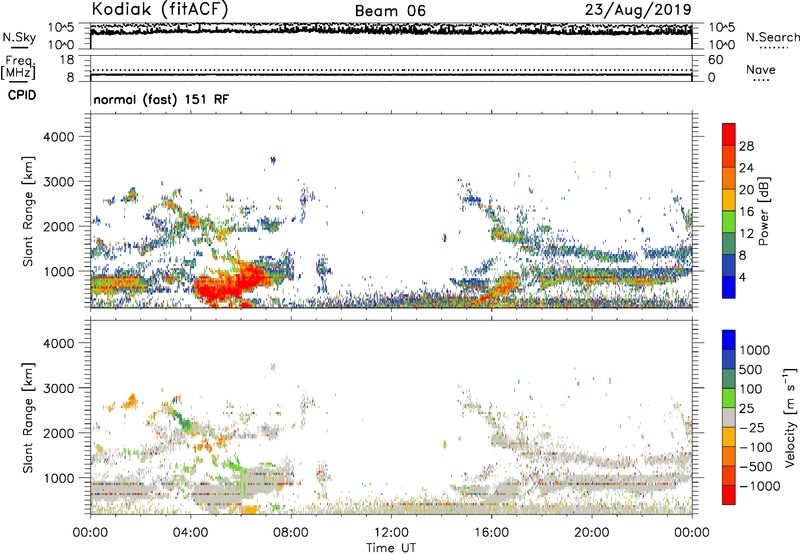
Task: Click the '20:00' time tick label
Action: (x=591, y=533)
